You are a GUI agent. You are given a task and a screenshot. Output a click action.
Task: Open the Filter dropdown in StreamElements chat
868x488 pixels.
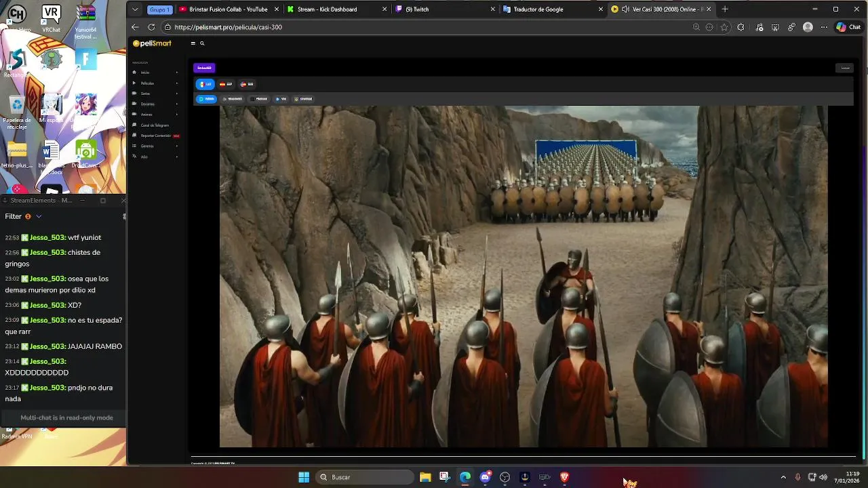[x=23, y=216]
